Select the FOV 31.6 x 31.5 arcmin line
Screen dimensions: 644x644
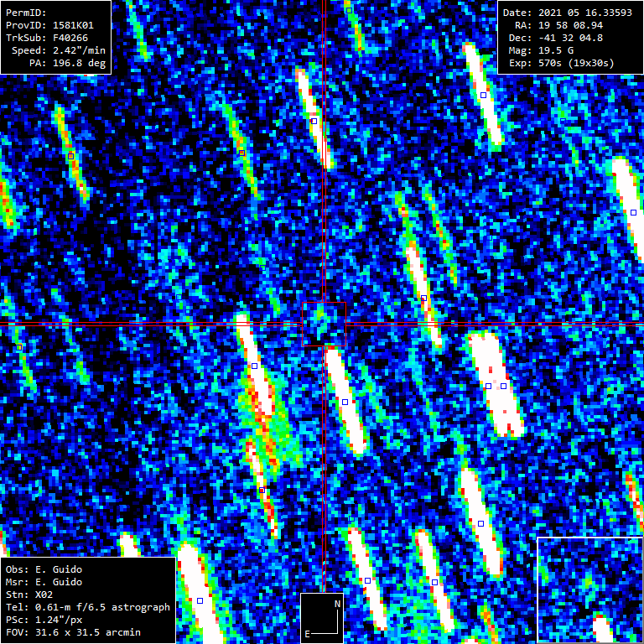73,632
